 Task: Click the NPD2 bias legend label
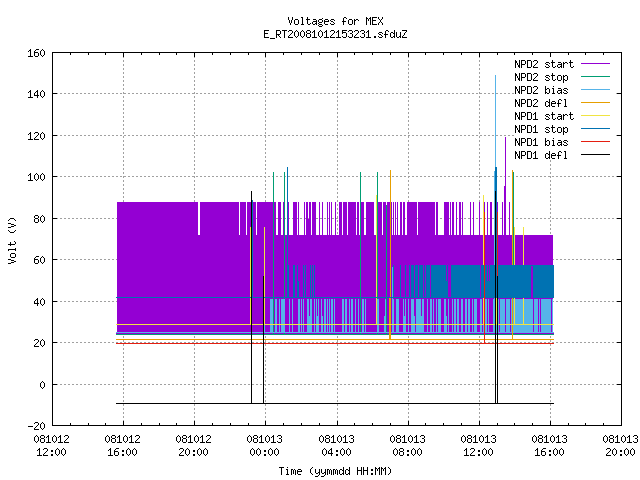(541, 90)
